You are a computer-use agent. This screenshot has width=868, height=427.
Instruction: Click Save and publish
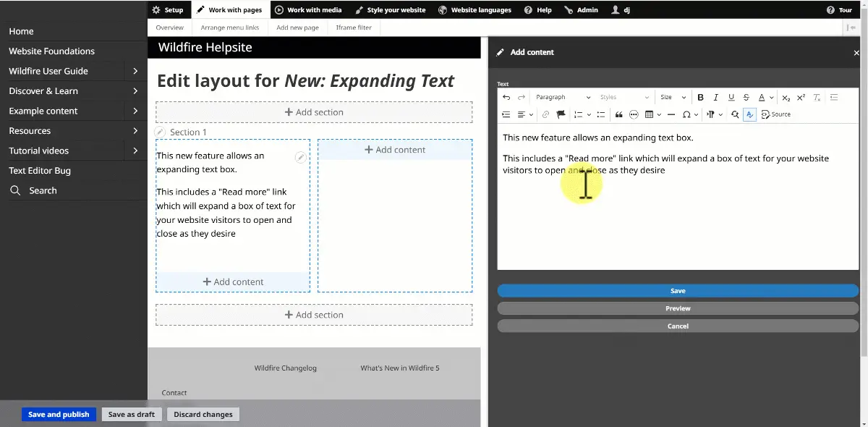tap(59, 415)
